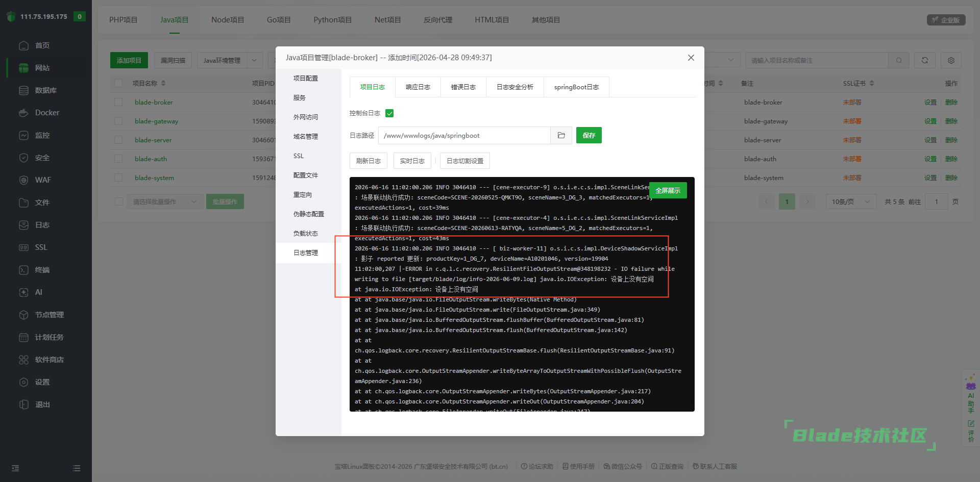Image resolution: width=980 pixels, height=482 pixels.
Task: Switch to the 错误日志 tab
Action: coord(463,87)
